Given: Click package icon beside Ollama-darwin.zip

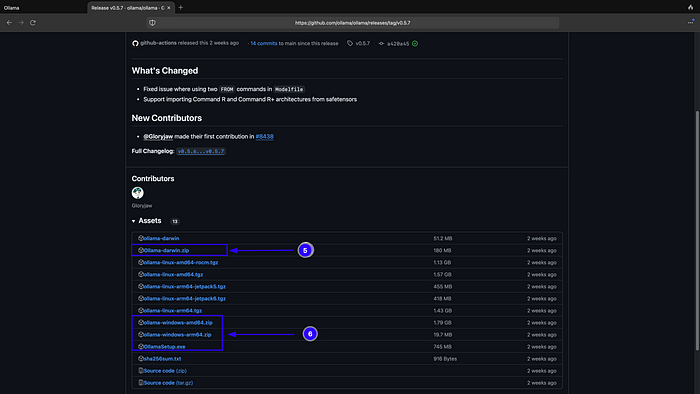Looking at the screenshot, I should 141,250.
